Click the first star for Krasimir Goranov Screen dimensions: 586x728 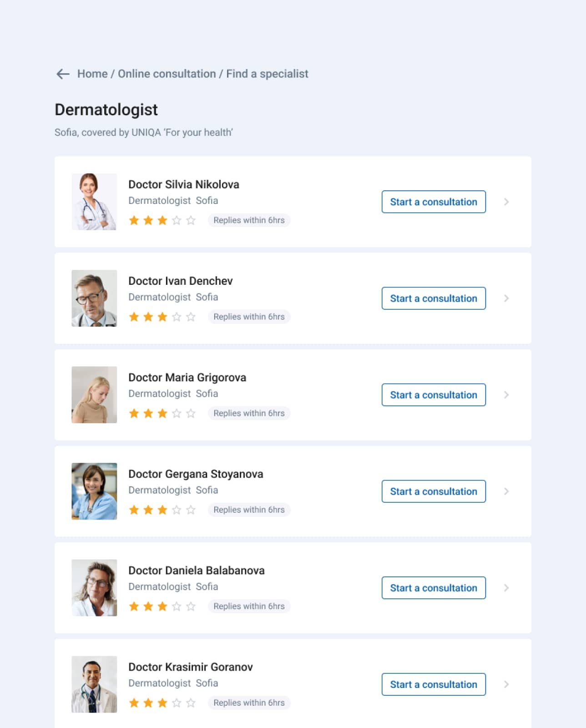(134, 703)
